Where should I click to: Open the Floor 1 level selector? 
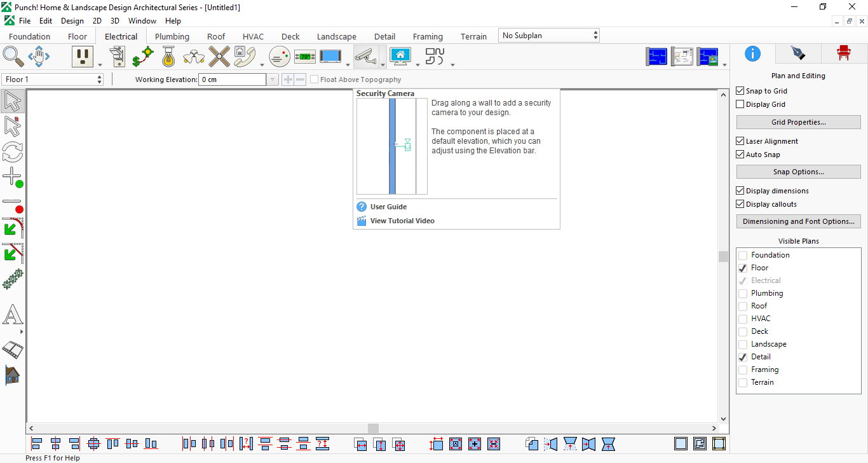click(53, 79)
